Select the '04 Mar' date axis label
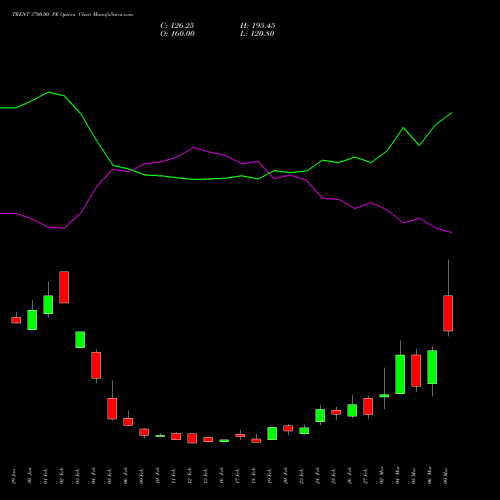This screenshot has height=500, width=500. [x=398, y=476]
